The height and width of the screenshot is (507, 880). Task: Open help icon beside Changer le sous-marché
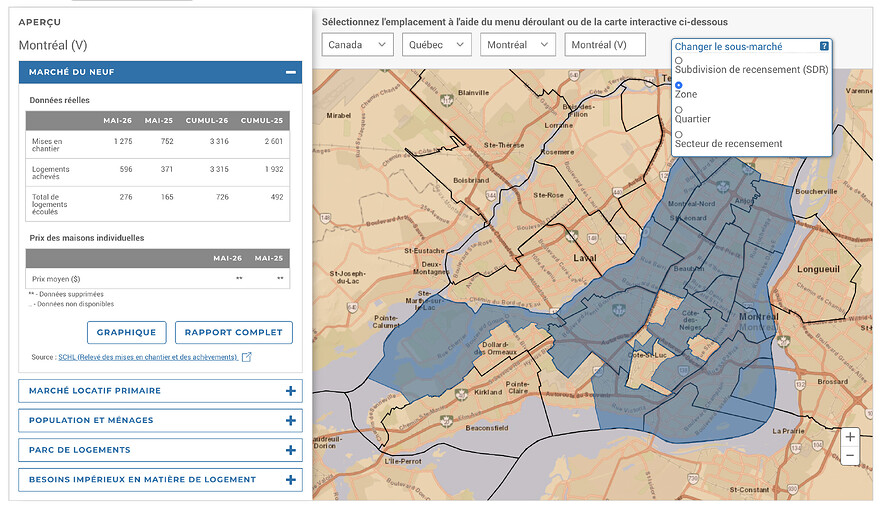(x=824, y=46)
